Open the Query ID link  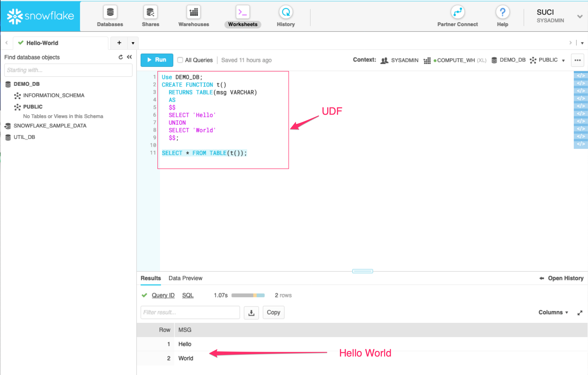coord(163,295)
